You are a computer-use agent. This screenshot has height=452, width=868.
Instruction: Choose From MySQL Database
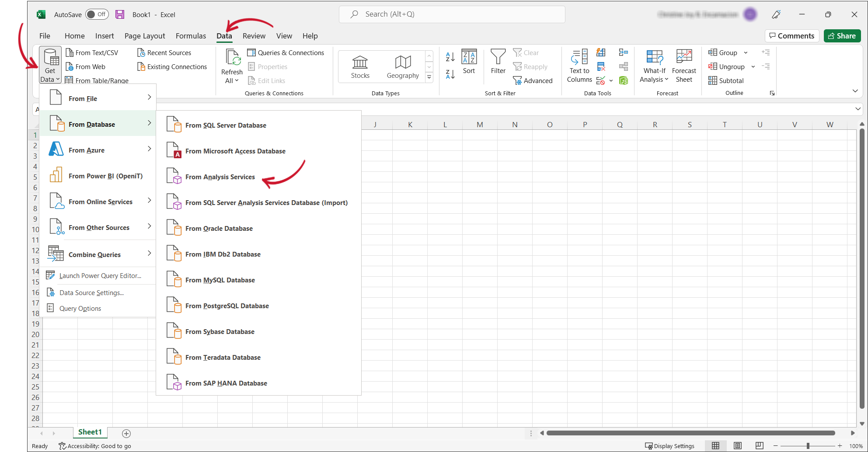pos(220,280)
